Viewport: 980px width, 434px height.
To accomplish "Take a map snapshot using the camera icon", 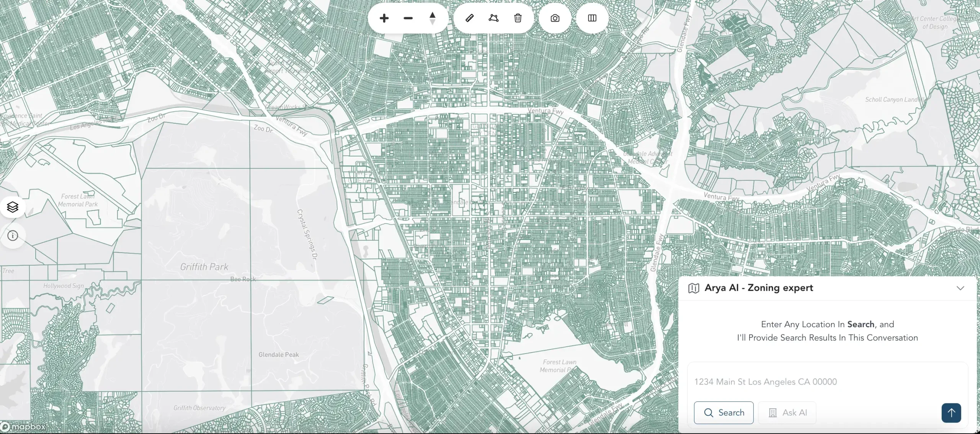I will coord(555,18).
